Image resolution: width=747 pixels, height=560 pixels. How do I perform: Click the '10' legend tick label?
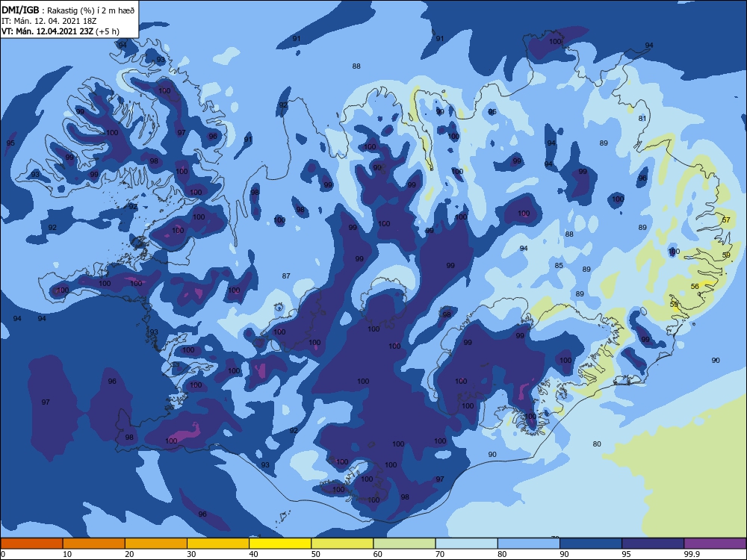click(x=67, y=554)
